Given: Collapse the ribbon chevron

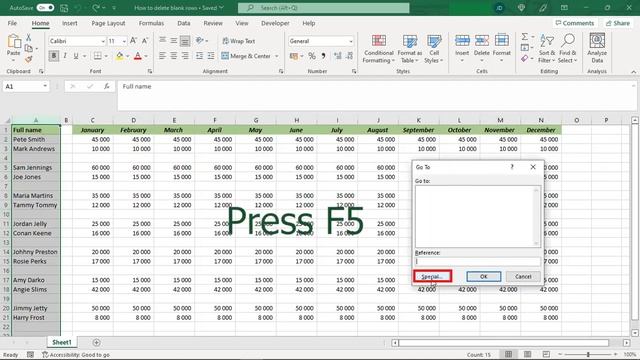Looking at the screenshot, I should click(x=633, y=71).
